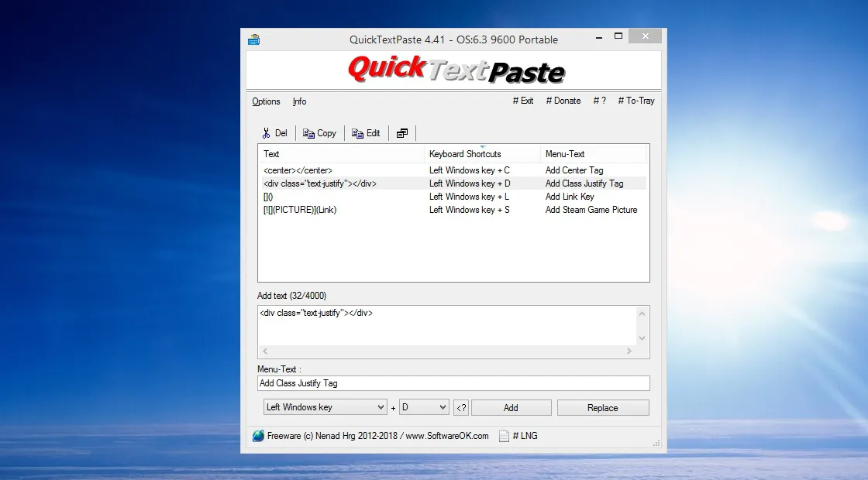This screenshot has height=480, width=868.
Task: Click the Add text scroll down arrow
Action: click(x=642, y=338)
